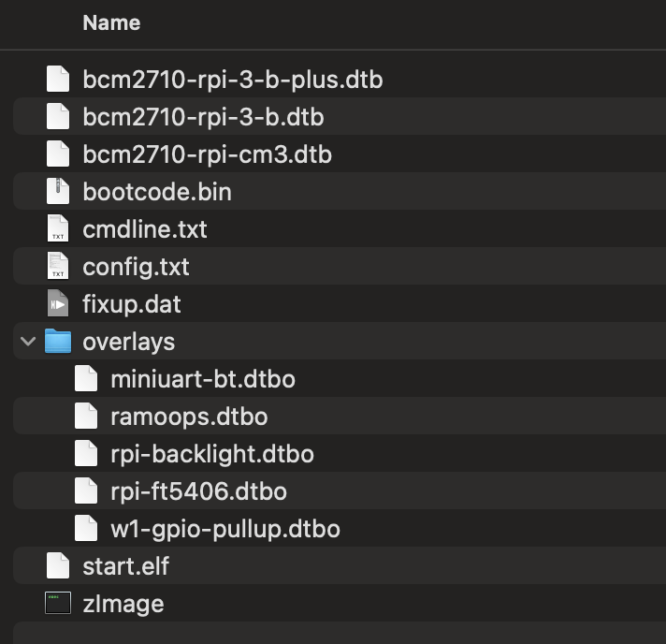
Task: Select the miniuart-bt.dtbo file icon
Action: pyautogui.click(x=86, y=378)
